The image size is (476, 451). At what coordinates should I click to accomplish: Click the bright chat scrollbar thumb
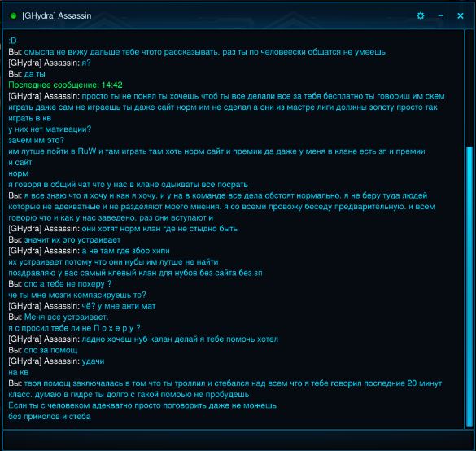click(469, 287)
